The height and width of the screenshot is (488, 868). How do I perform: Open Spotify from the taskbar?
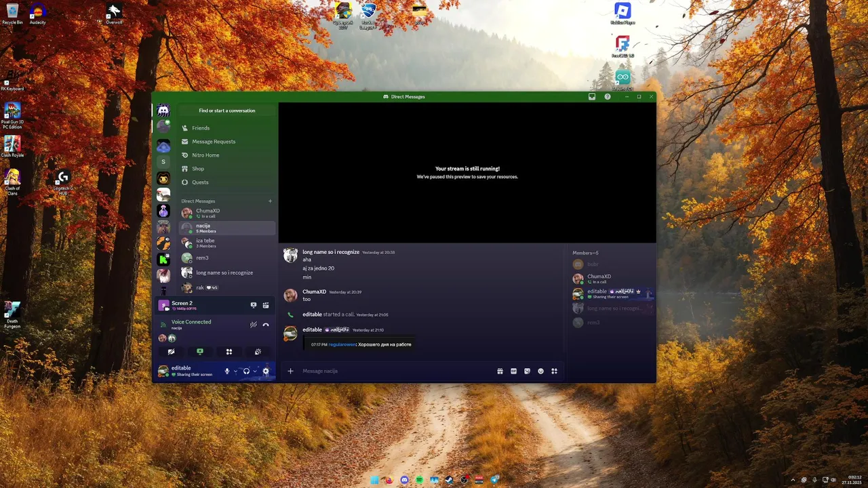[420, 480]
